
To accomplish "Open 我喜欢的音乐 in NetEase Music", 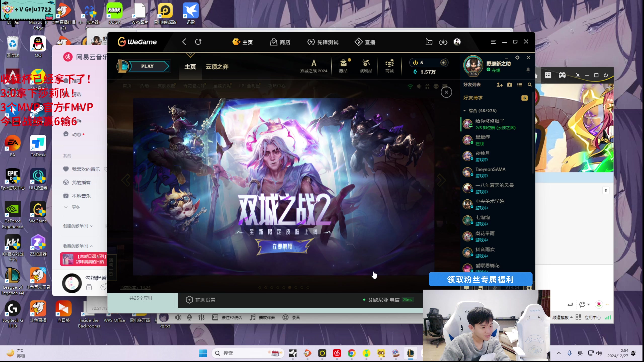I will (x=82, y=169).
